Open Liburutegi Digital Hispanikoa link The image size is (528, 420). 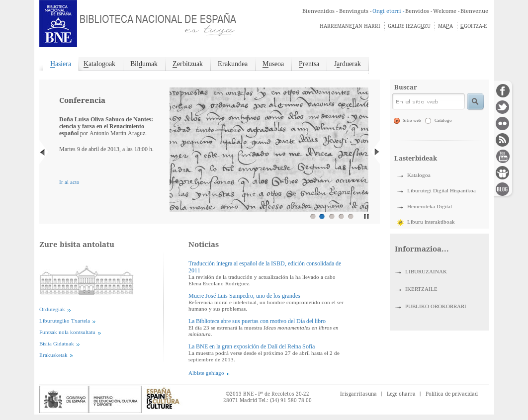pyautogui.click(x=441, y=191)
